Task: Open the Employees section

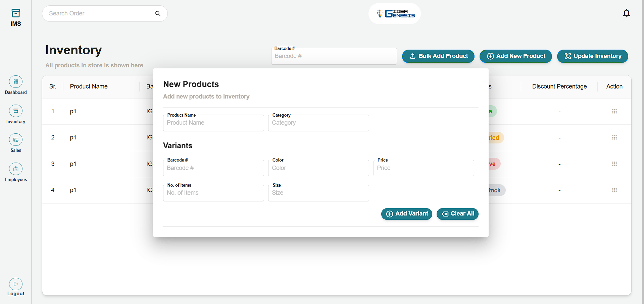Action: click(16, 169)
